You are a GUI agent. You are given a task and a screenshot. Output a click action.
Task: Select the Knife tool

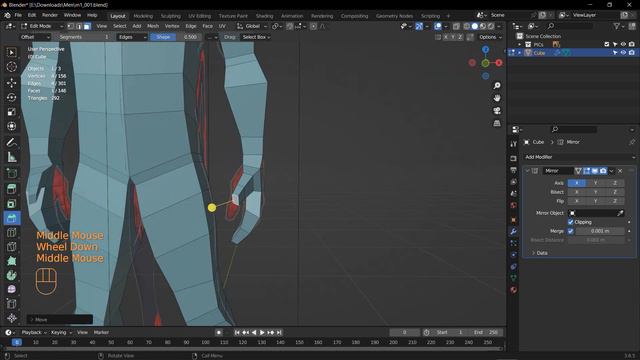point(11,247)
